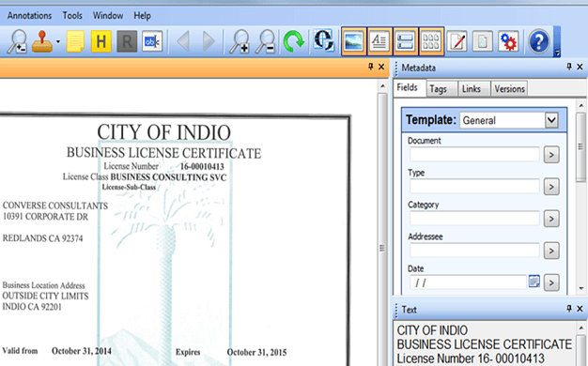Toggle the image view panel button

(353, 41)
